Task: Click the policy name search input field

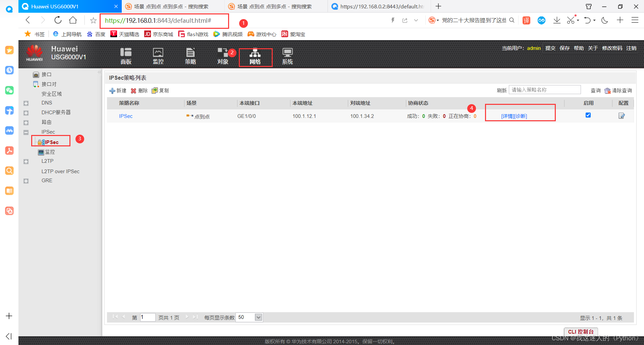Action: (544, 90)
